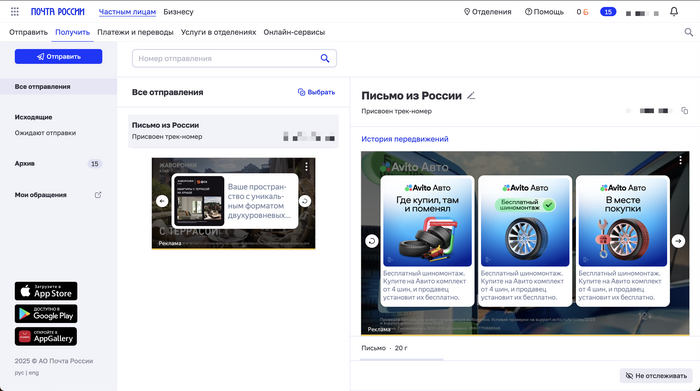Select Ожидают отправки in sidebar
The image size is (700, 391).
coord(45,133)
